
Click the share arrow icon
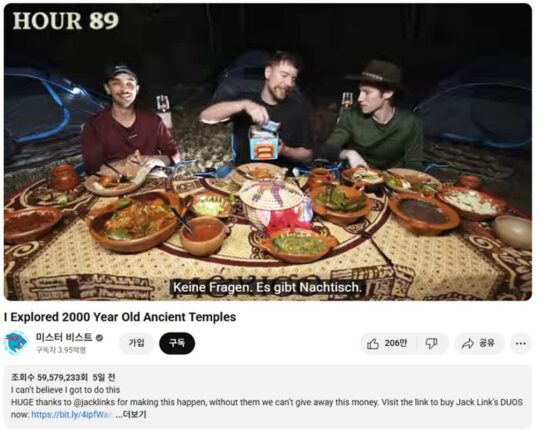tap(467, 343)
